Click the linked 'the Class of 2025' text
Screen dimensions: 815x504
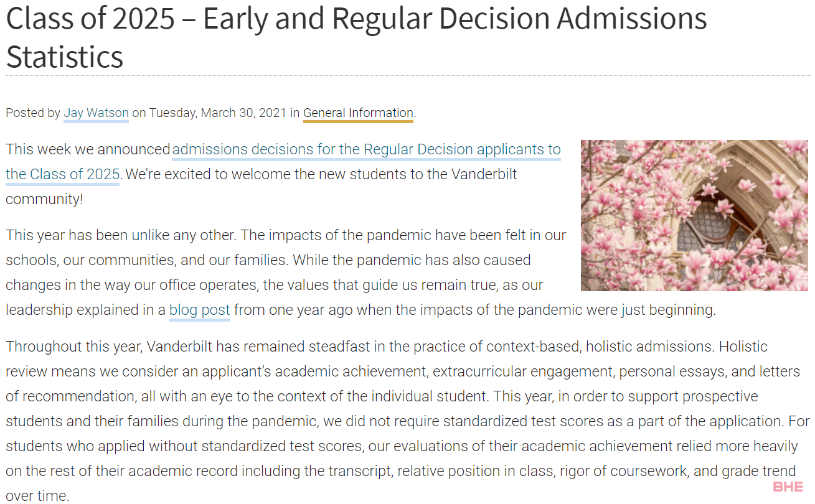pos(62,174)
